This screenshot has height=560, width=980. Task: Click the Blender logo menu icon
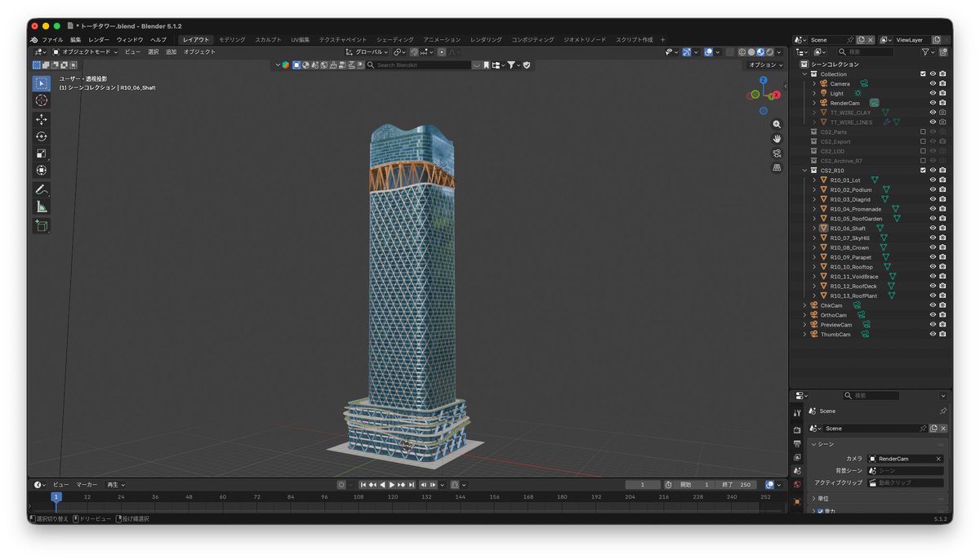tap(33, 39)
